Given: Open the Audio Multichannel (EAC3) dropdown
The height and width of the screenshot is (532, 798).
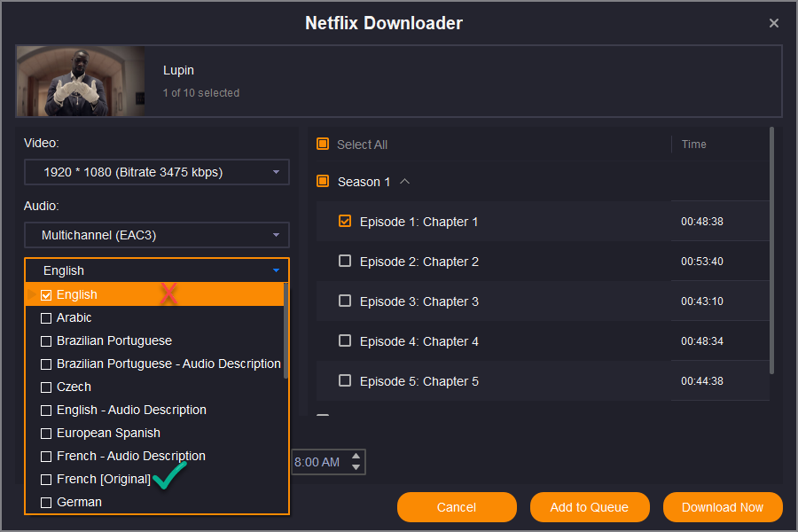Looking at the screenshot, I should pos(157,235).
